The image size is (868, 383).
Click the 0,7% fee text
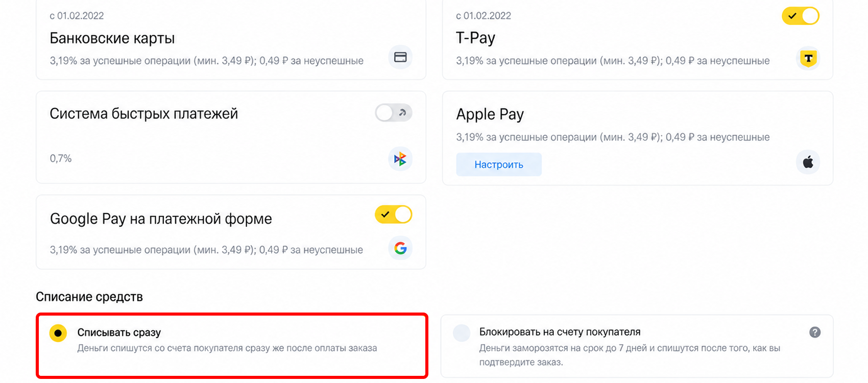point(61,158)
